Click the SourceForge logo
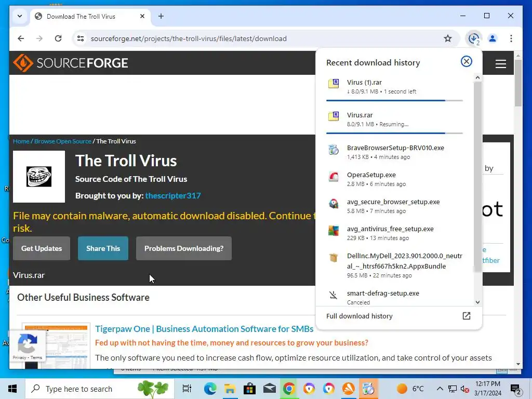532x399 pixels. click(x=71, y=63)
